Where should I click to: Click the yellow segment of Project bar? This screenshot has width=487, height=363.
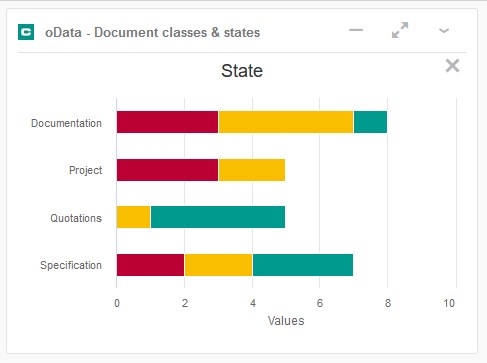click(x=252, y=170)
